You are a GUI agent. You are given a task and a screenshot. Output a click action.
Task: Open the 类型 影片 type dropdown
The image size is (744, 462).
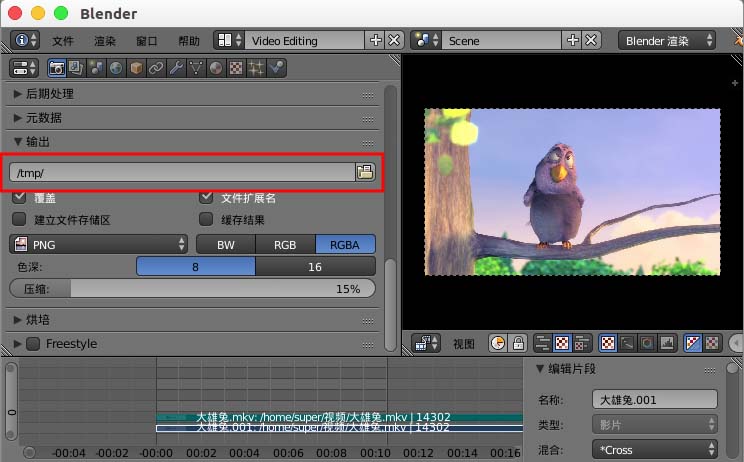pos(655,424)
